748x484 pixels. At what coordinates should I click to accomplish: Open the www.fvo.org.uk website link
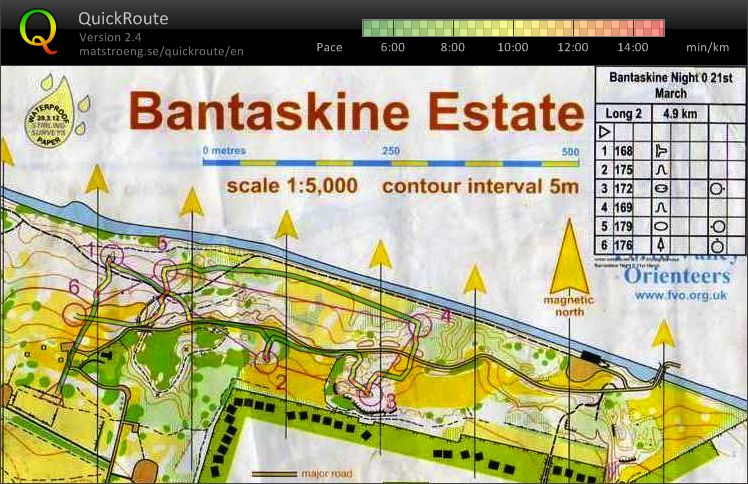click(x=681, y=295)
